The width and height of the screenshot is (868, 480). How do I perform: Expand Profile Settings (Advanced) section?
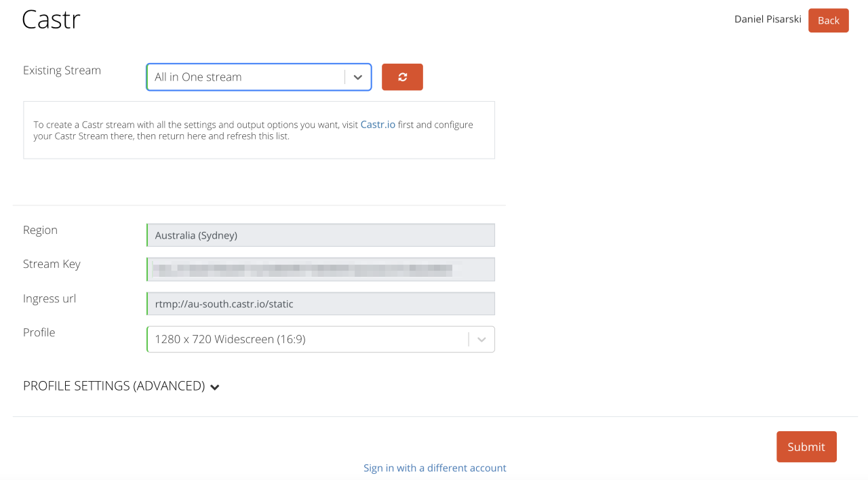tap(121, 386)
